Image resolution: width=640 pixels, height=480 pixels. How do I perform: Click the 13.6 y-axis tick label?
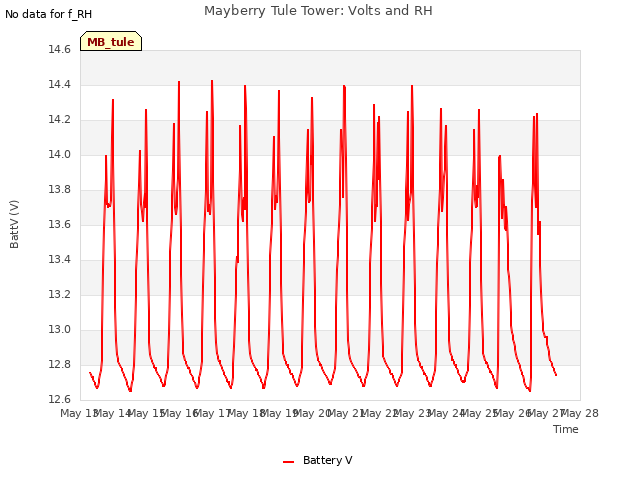click(60, 224)
